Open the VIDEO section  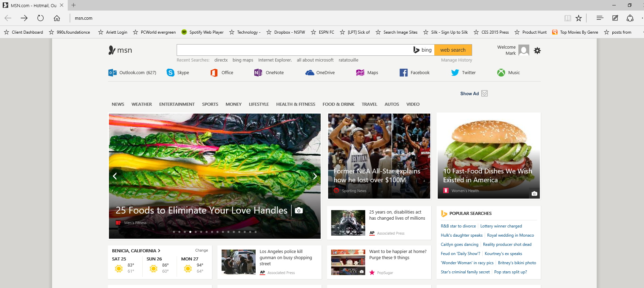(413, 104)
